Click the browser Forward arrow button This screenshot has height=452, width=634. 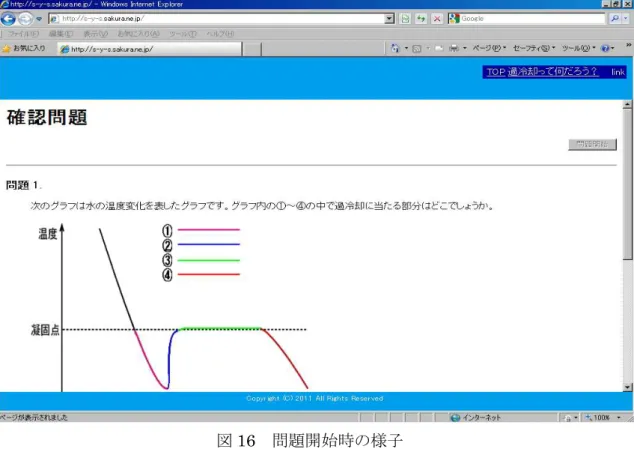[x=25, y=19]
